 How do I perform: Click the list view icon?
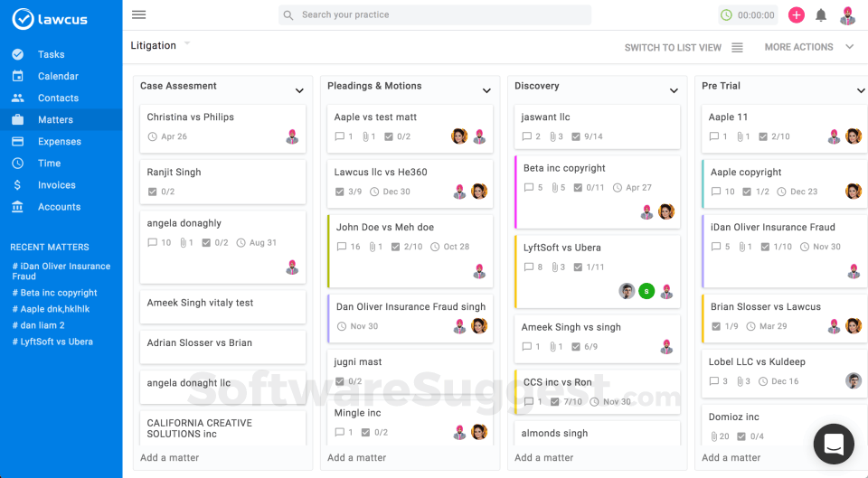coord(737,48)
